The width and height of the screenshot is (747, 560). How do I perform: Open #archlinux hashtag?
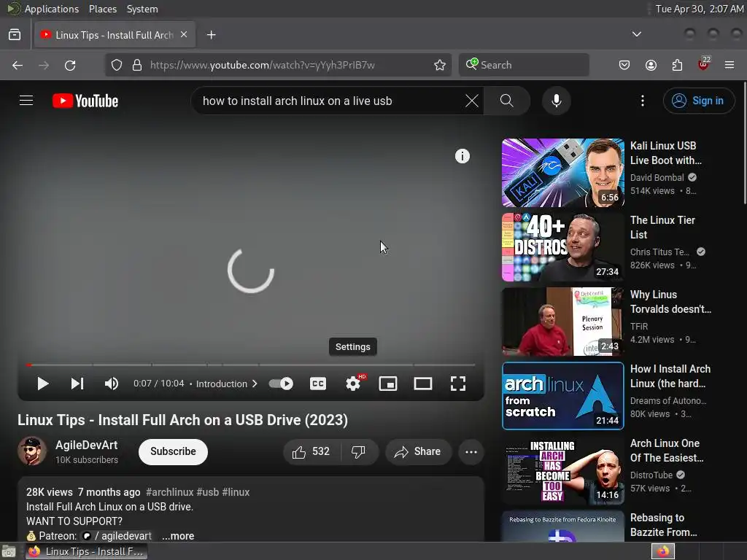tap(169, 492)
